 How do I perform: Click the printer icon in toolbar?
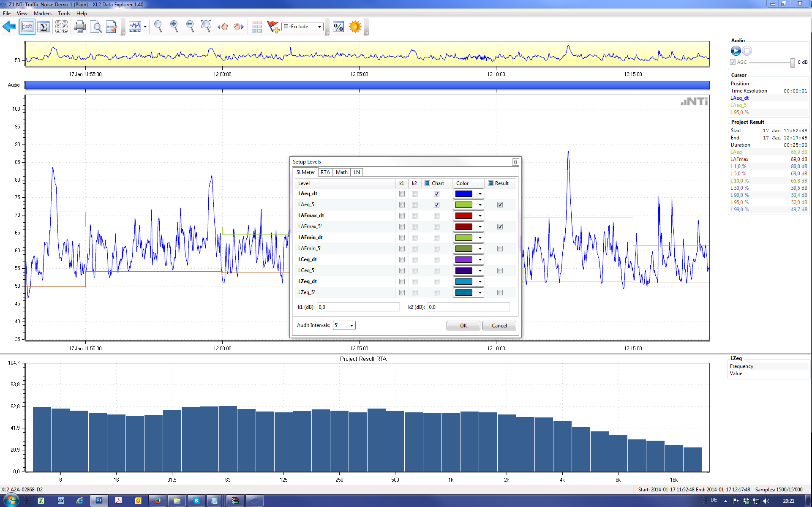[x=79, y=27]
